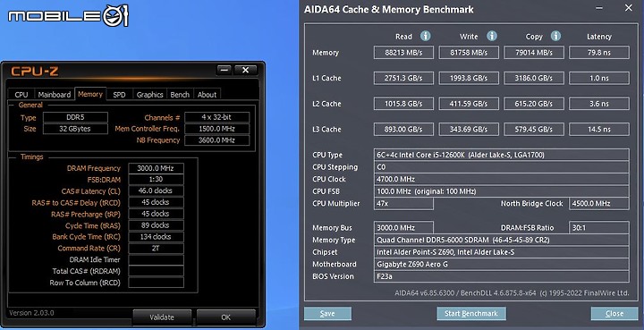Image resolution: width=644 pixels, height=330 pixels.
Task: Click the Write info icon in AIDA64
Action: (492, 36)
